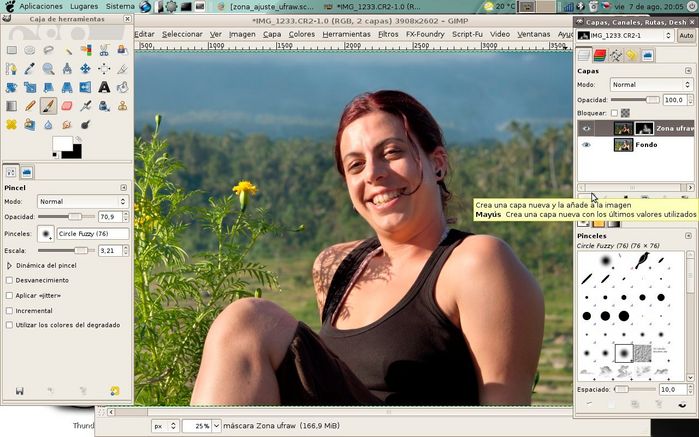Open the Pinceles panel configuration menu button

click(688, 235)
